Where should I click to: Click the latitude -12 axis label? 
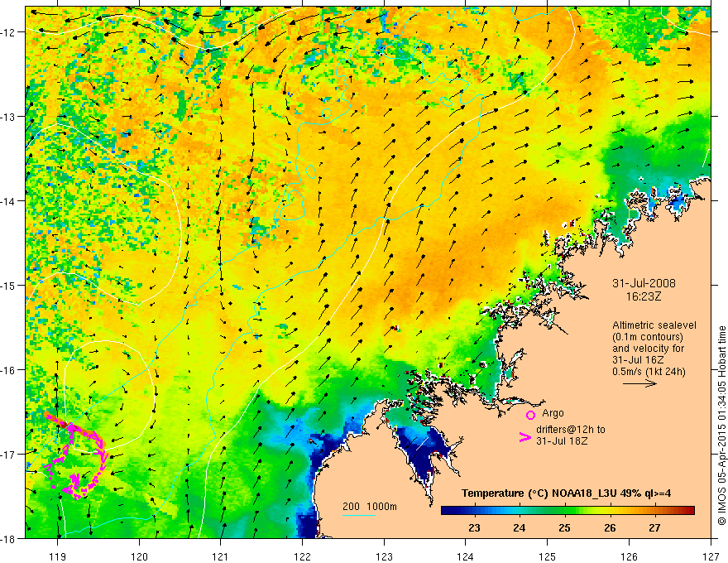9,32
